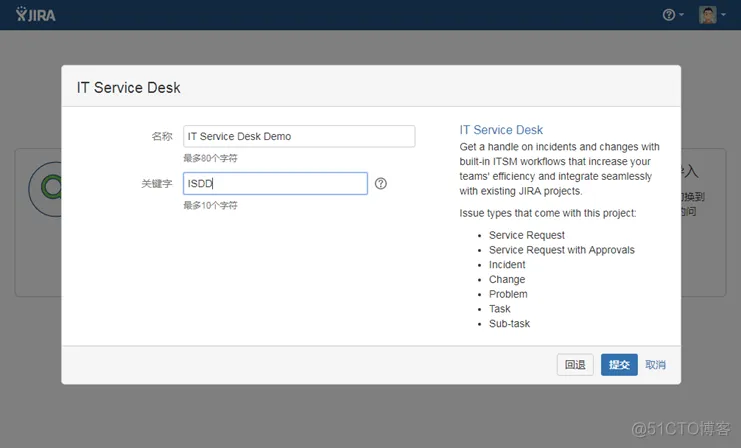The width and height of the screenshot is (741, 448).
Task: Click the 'Problem' list item
Action: (508, 294)
